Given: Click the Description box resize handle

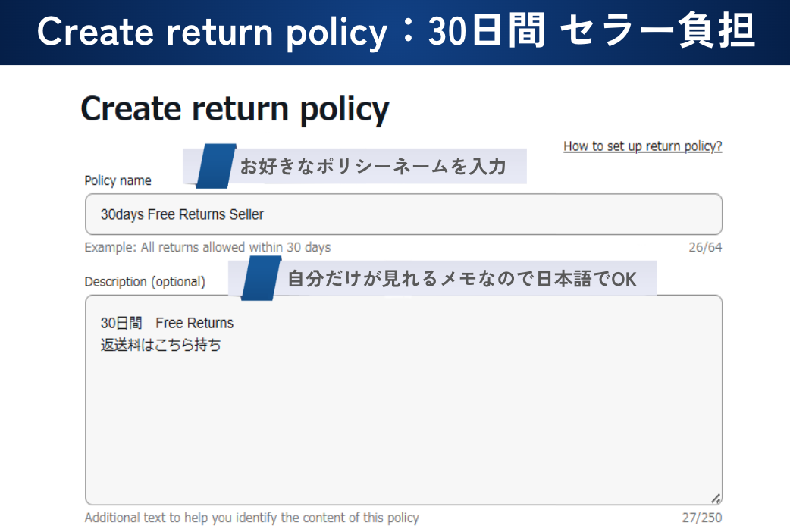Looking at the screenshot, I should 716,499.
